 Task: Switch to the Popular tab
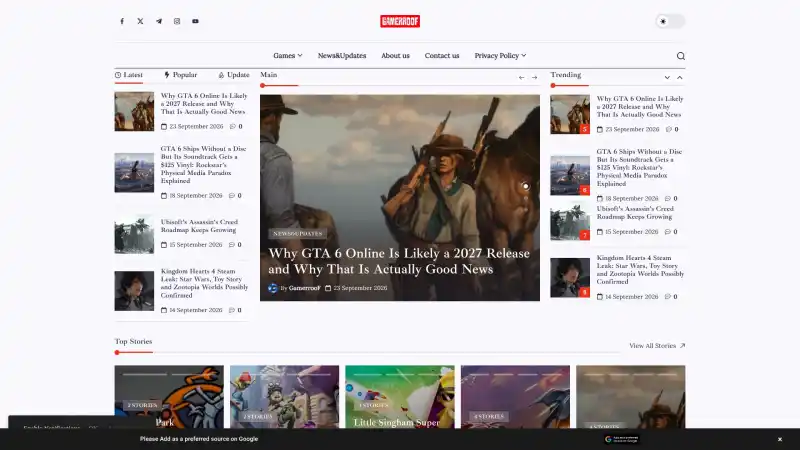(181, 75)
